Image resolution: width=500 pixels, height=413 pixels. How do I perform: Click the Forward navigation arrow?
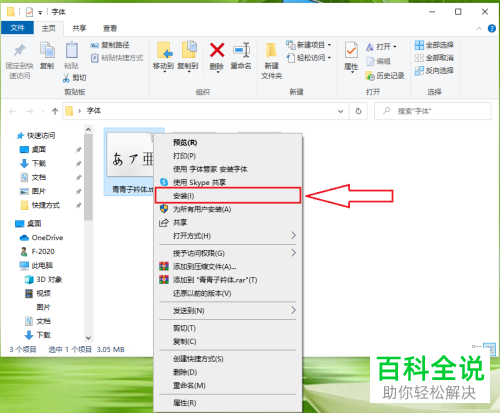[x=29, y=111]
